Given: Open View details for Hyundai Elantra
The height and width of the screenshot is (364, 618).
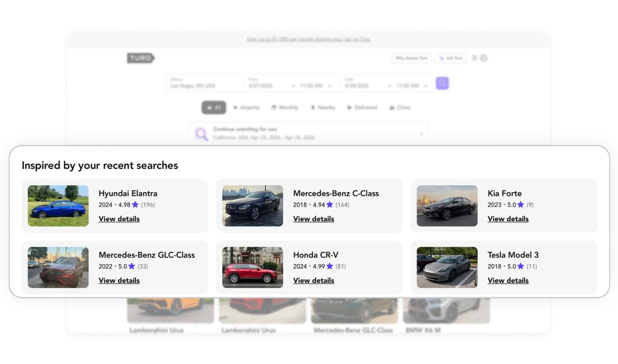Looking at the screenshot, I should [x=119, y=219].
